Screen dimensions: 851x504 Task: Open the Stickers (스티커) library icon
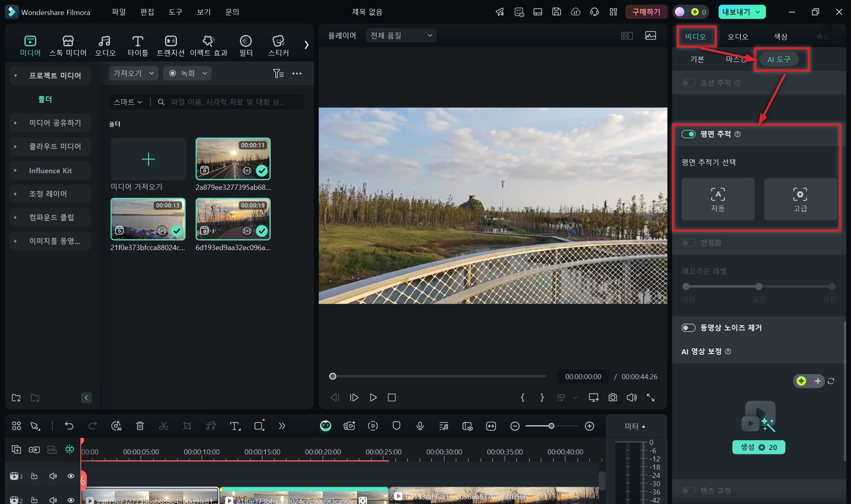[x=279, y=46]
